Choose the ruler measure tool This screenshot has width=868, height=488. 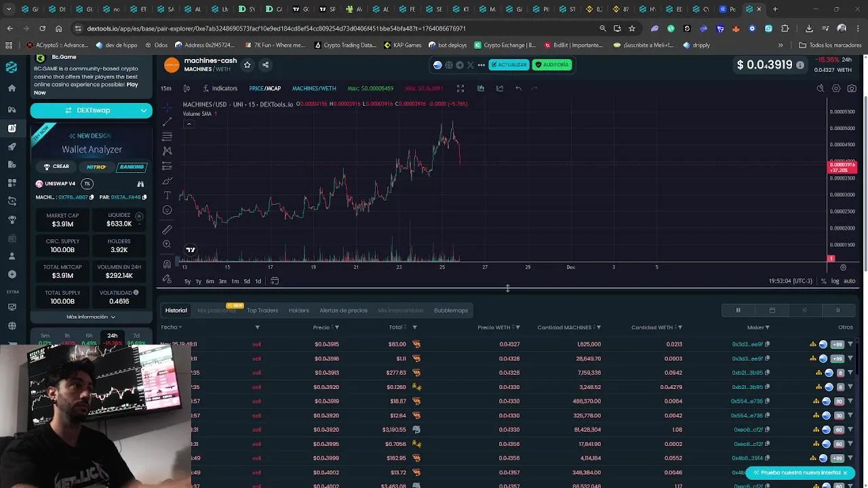[x=167, y=229]
